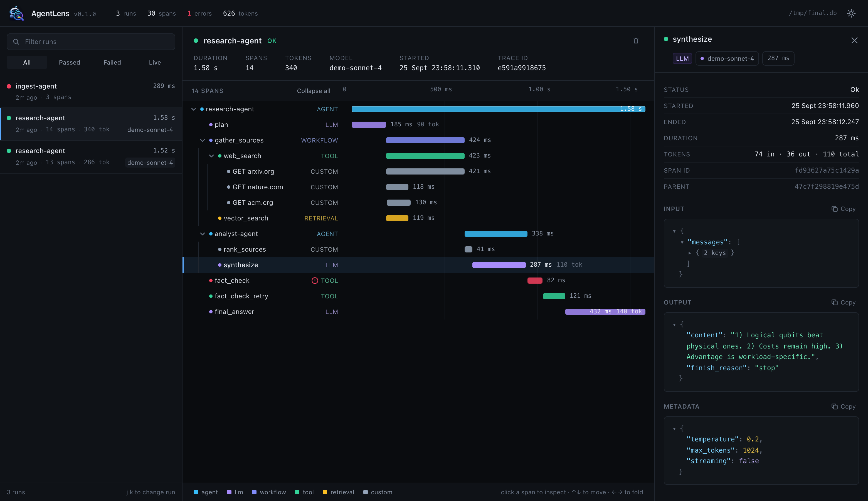868x501 pixels.
Task: Switch to the Live runs tab
Action: click(155, 62)
